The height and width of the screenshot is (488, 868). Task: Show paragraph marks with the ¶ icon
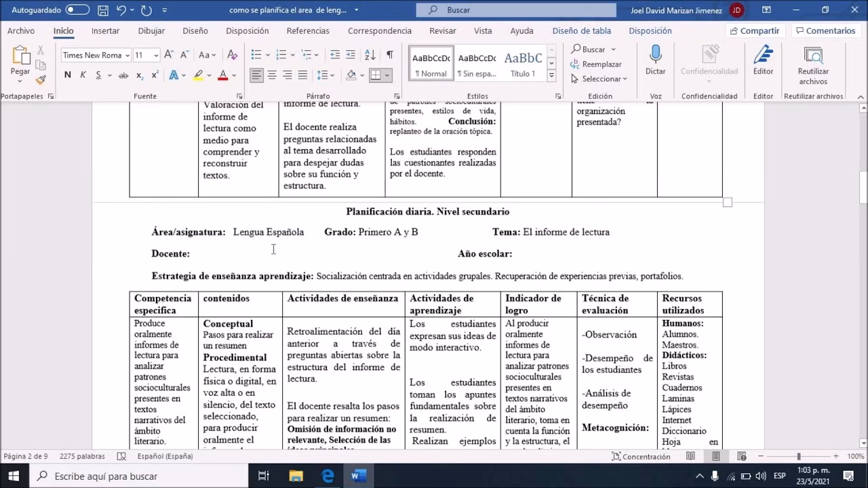pos(388,54)
